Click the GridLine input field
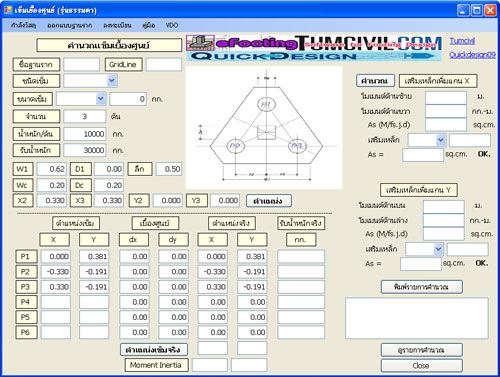Image resolution: width=500 pixels, height=377 pixels. click(x=164, y=64)
